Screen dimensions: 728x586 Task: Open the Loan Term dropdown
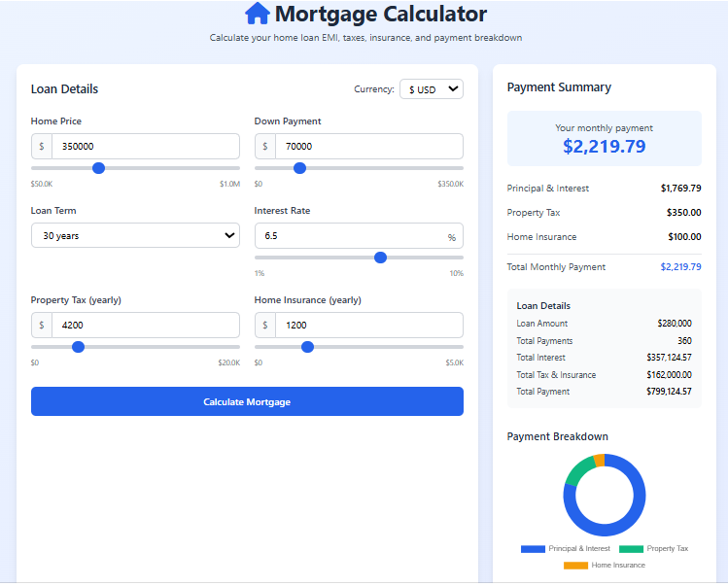point(135,236)
